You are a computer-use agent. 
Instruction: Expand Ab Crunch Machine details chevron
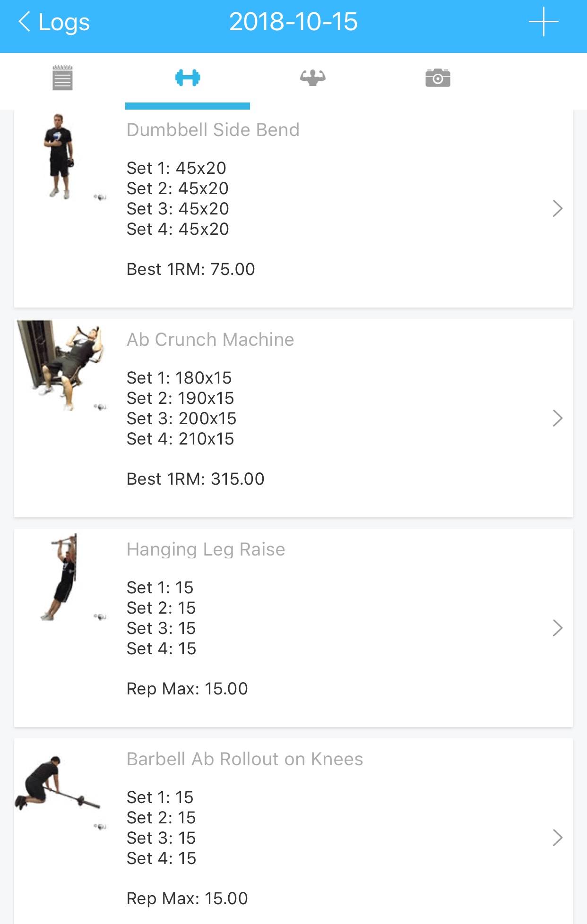click(x=558, y=418)
